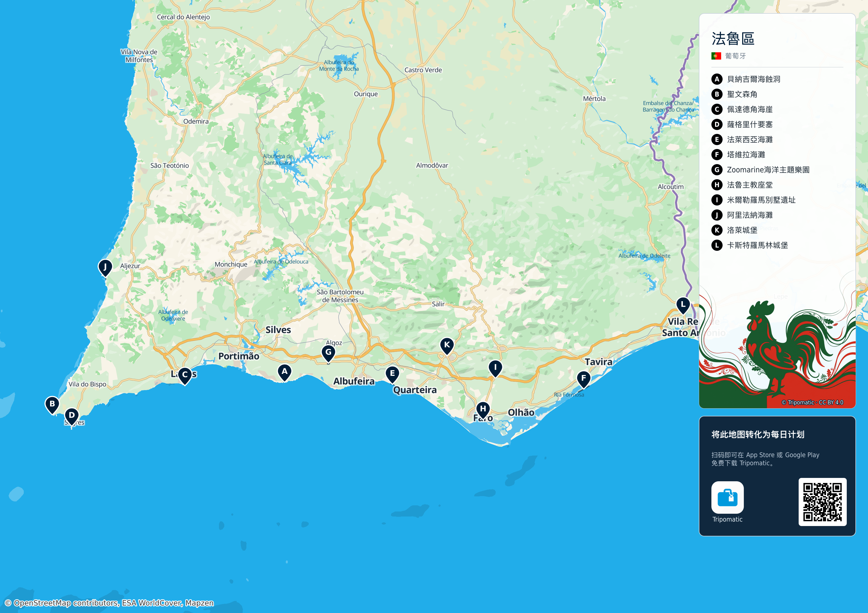Select legend entry 佩達德角海崖

[x=750, y=109]
